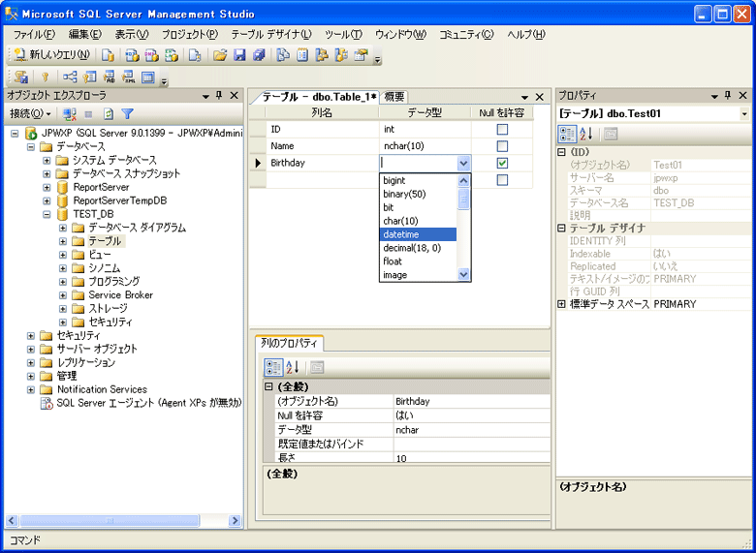This screenshot has width=756, height=553.
Task: Choose bigint from the data type list
Action: click(x=418, y=181)
